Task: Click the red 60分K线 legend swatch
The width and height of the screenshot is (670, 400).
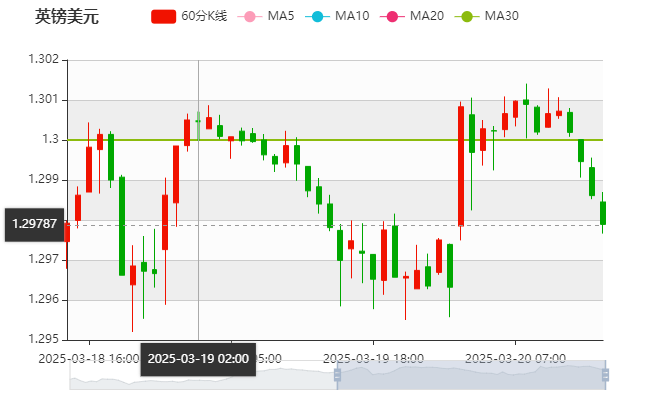Action: (x=164, y=16)
